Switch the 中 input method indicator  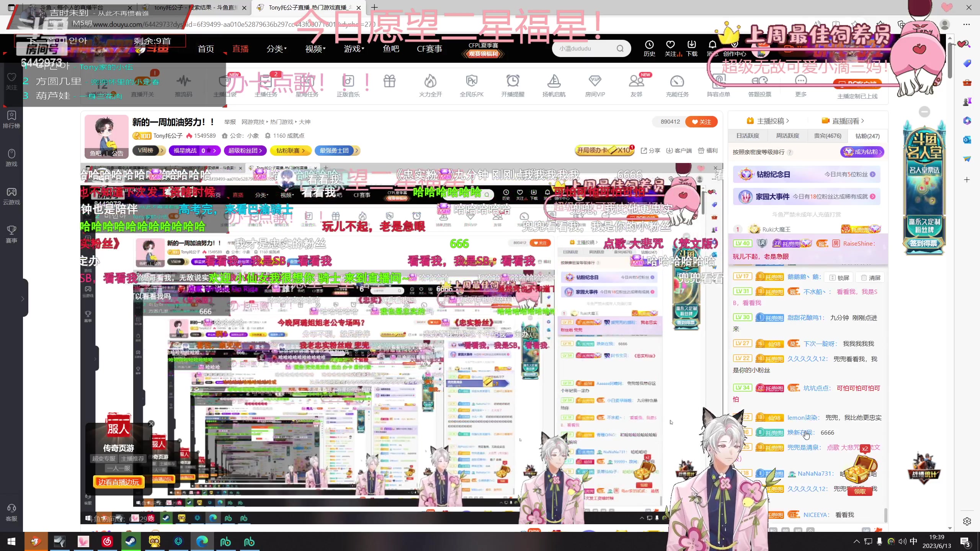point(913,541)
